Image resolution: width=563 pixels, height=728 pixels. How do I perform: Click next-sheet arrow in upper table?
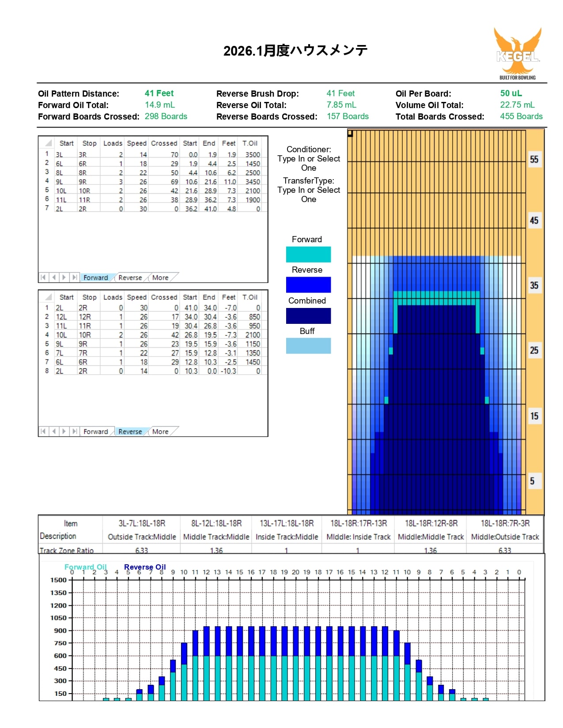64,278
